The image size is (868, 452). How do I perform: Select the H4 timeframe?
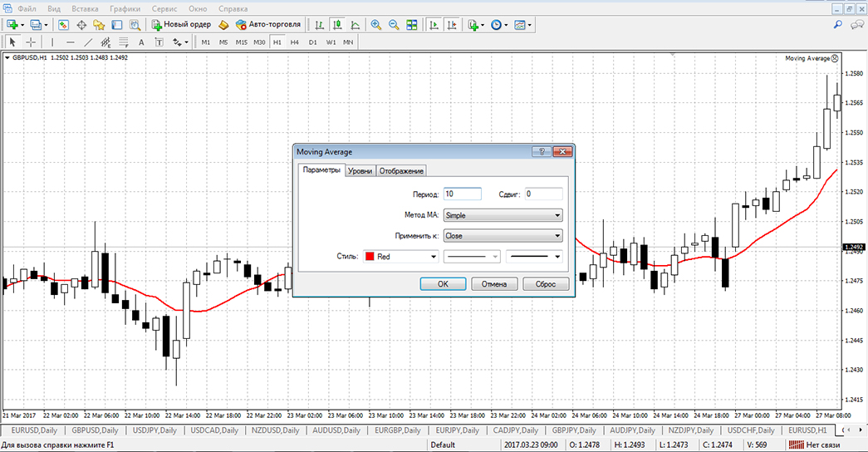pos(295,42)
